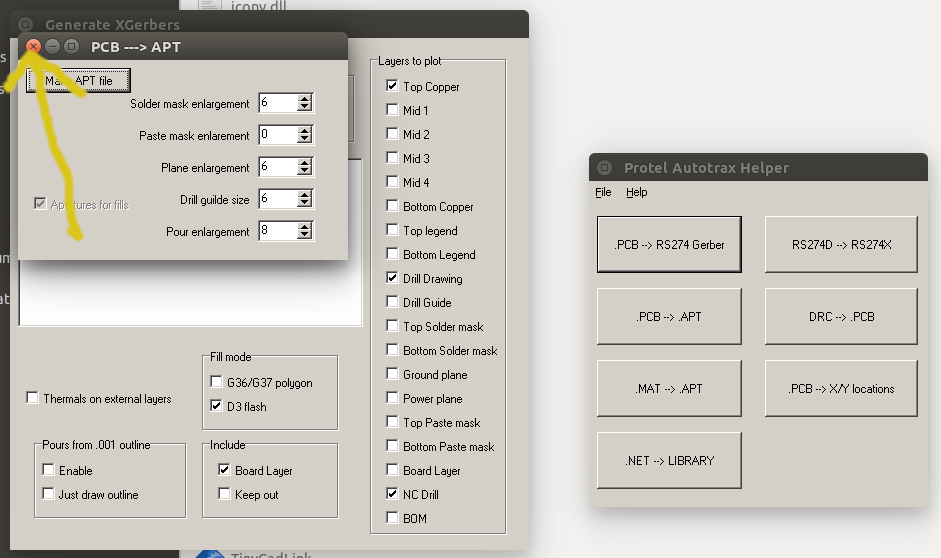941x558 pixels.
Task: Enable Bottom Copper layer
Action: 392,206
